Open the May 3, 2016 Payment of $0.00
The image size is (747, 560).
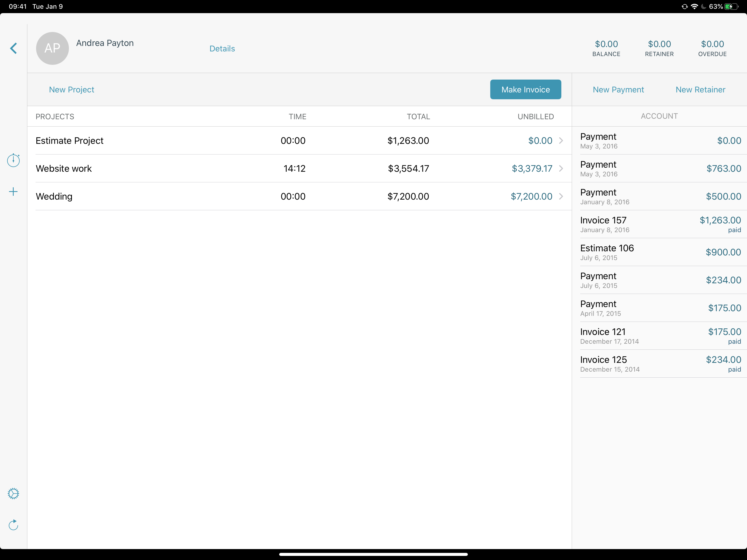[x=660, y=141]
